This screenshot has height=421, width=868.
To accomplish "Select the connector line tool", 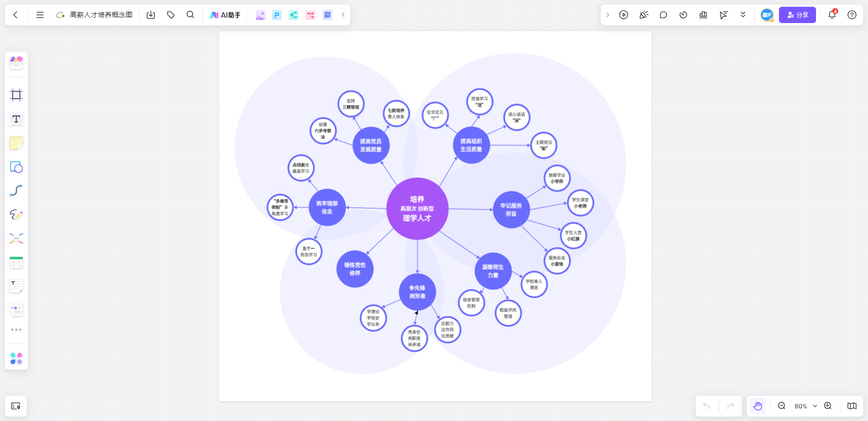I will coord(16,190).
